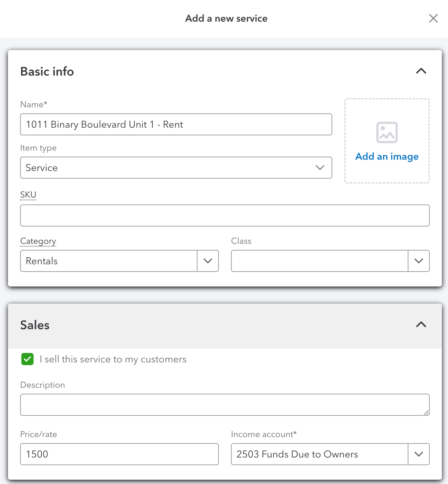
Task: Close the Add a new service dialog
Action: click(433, 18)
